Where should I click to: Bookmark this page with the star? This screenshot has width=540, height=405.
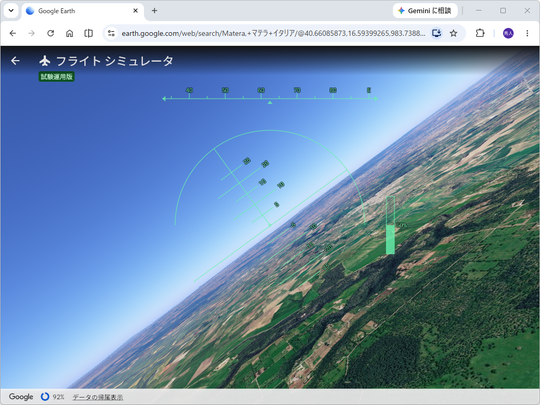[x=454, y=33]
